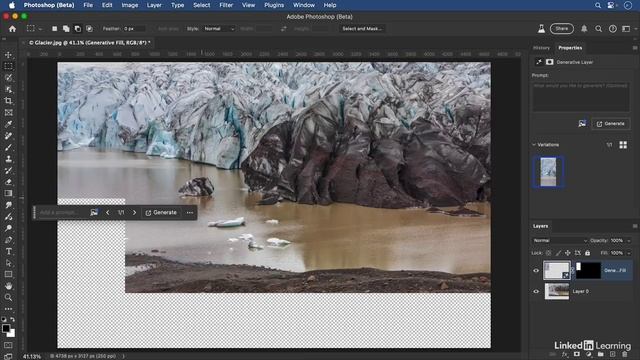640x360 pixels.
Task: Open the Beta feedback flask icon
Action: click(541, 29)
